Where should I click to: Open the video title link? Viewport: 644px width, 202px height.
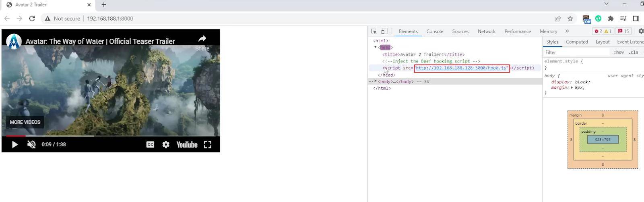pos(100,42)
